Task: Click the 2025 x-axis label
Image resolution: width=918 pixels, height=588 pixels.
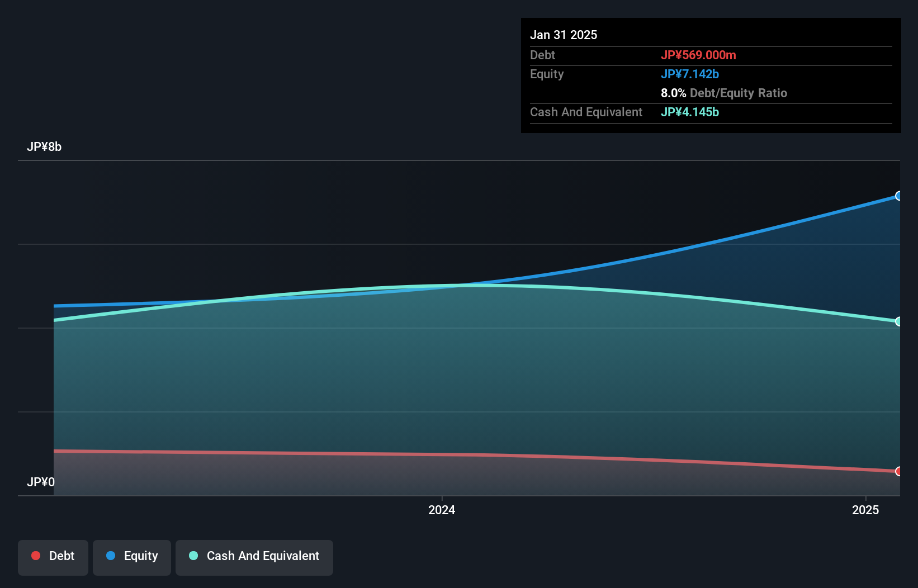Action: tap(865, 510)
